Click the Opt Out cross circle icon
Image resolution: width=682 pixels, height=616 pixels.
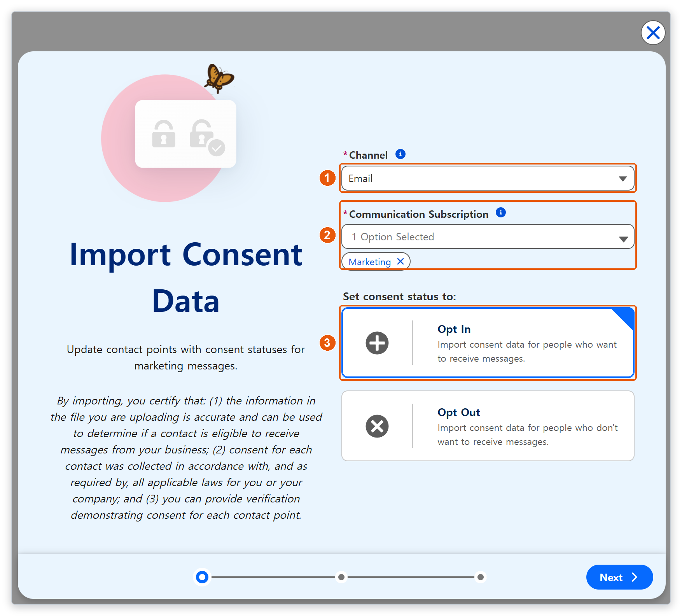[377, 426]
